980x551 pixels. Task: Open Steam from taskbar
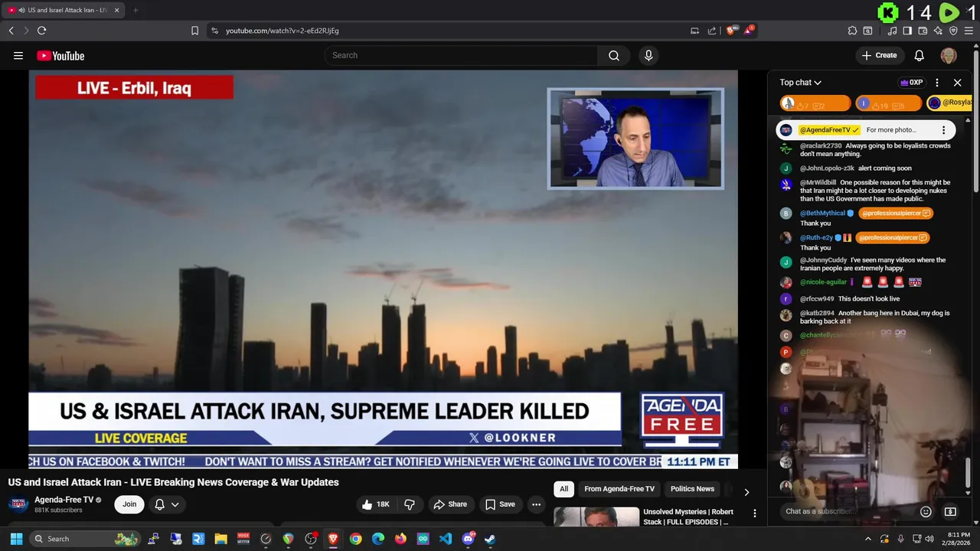[490, 539]
